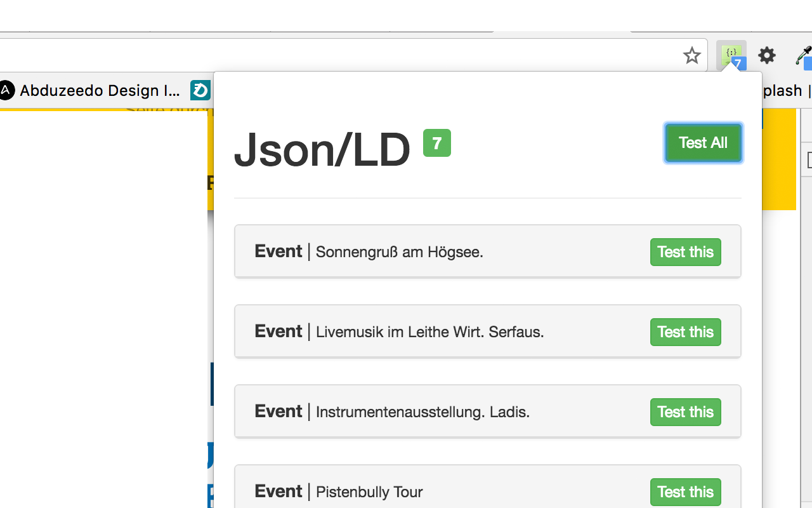
Task: Test the Sonnengruß am Högsee event
Action: tap(685, 252)
